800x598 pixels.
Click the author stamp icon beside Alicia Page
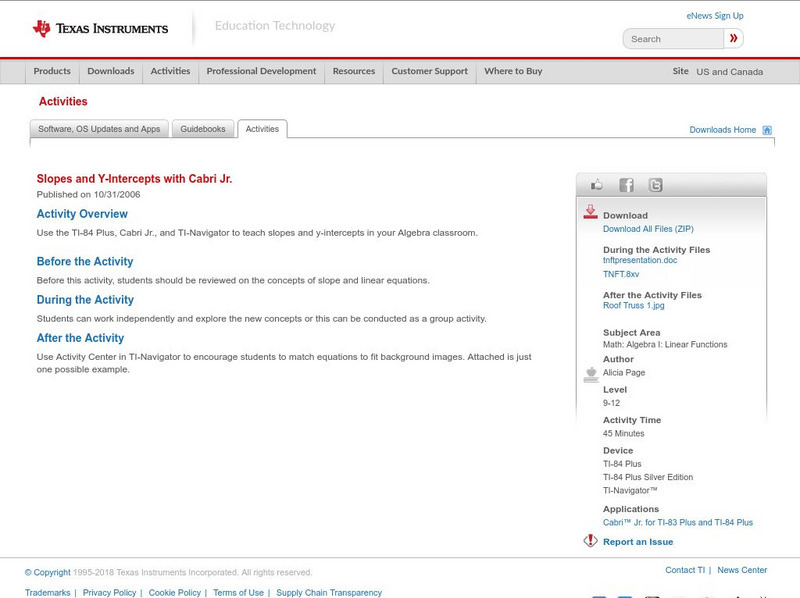590,374
